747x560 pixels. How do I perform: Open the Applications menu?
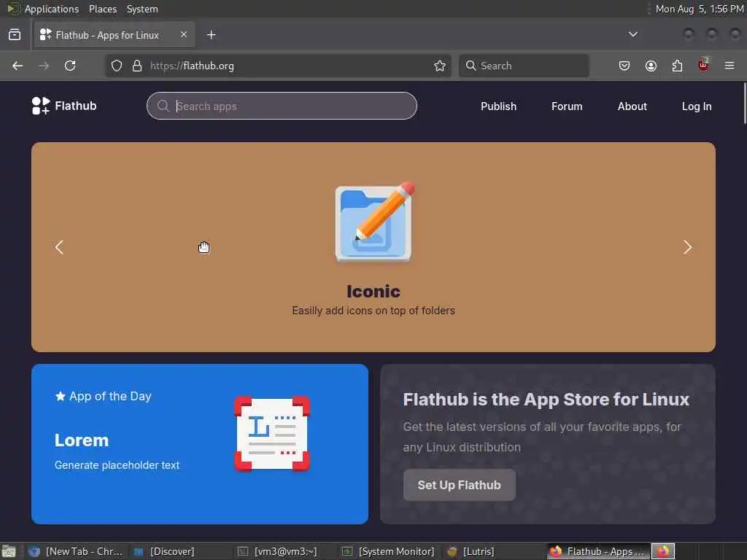pos(52,9)
